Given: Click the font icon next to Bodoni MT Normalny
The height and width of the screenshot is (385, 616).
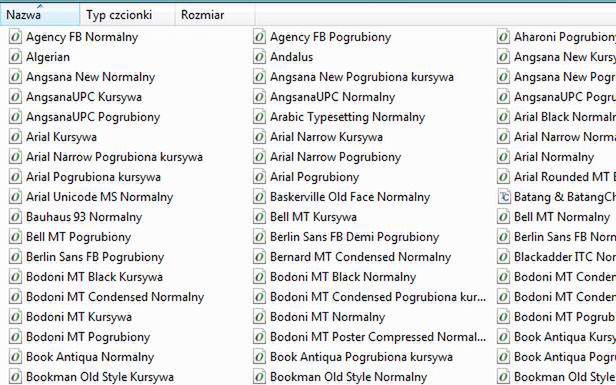Looking at the screenshot, I should tap(259, 317).
